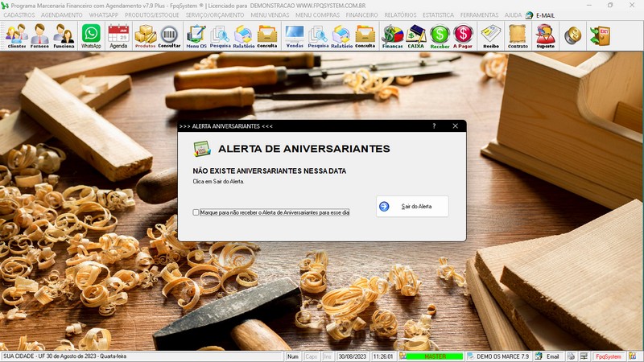The width and height of the screenshot is (644, 362).
Task: Open the MENU VENDAS menu
Action: pos(270,15)
